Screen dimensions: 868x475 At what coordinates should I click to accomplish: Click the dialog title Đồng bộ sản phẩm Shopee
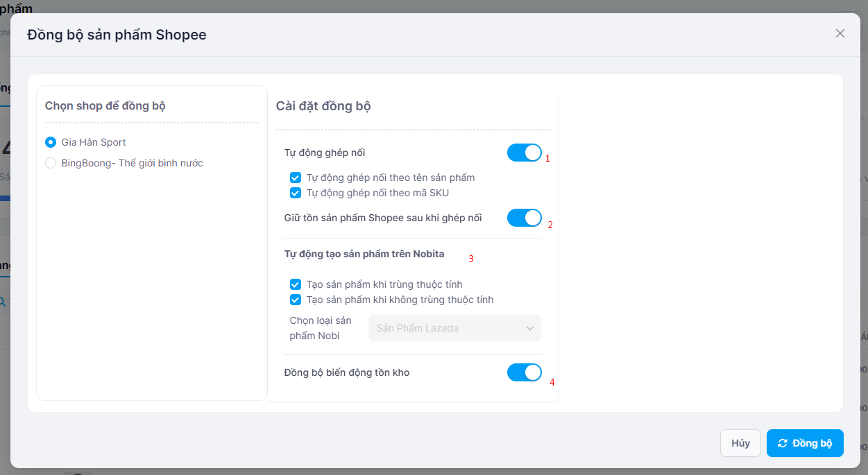[117, 34]
